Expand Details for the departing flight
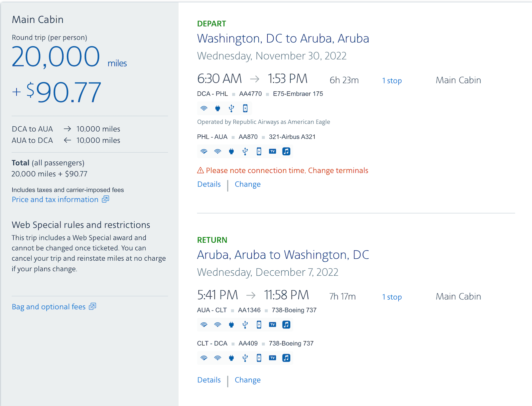532x406 pixels. click(209, 184)
